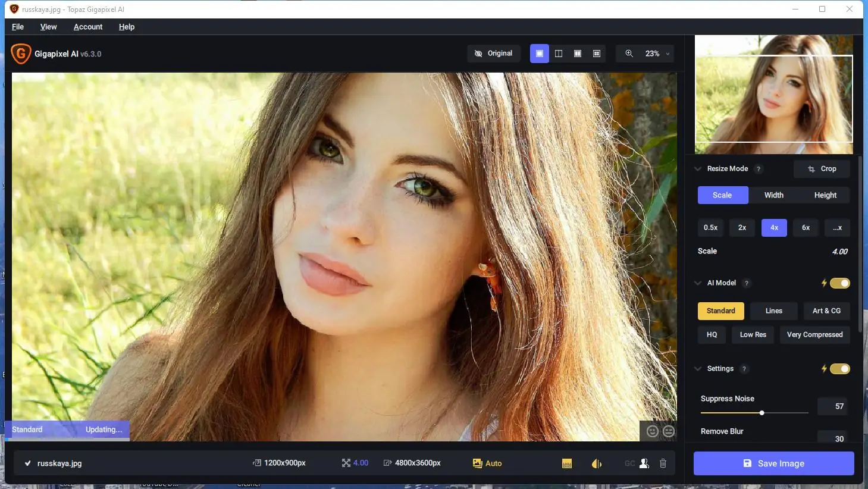This screenshot has height=489, width=868.
Task: Switch resize mode to Scale tab
Action: pyautogui.click(x=722, y=195)
